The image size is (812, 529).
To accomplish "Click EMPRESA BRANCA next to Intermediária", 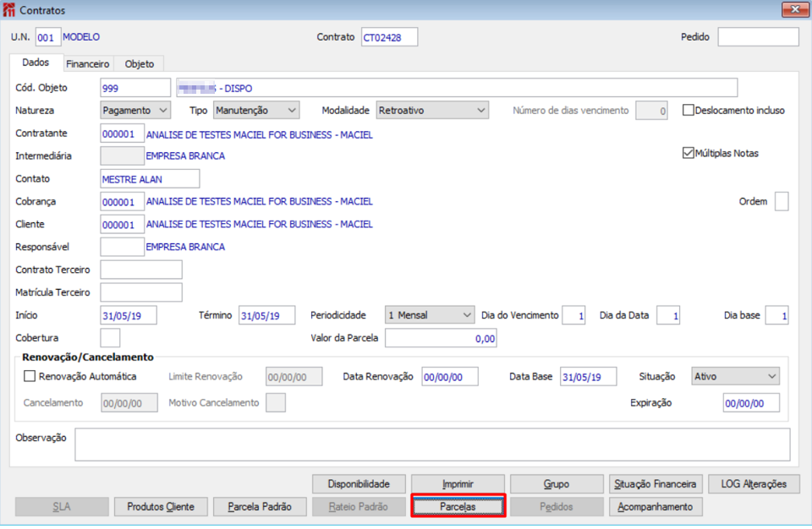I will click(x=185, y=155).
